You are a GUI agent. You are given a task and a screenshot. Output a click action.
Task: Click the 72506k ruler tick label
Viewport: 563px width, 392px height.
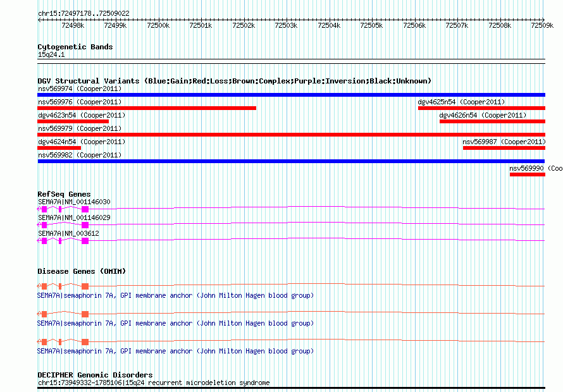coord(414,25)
